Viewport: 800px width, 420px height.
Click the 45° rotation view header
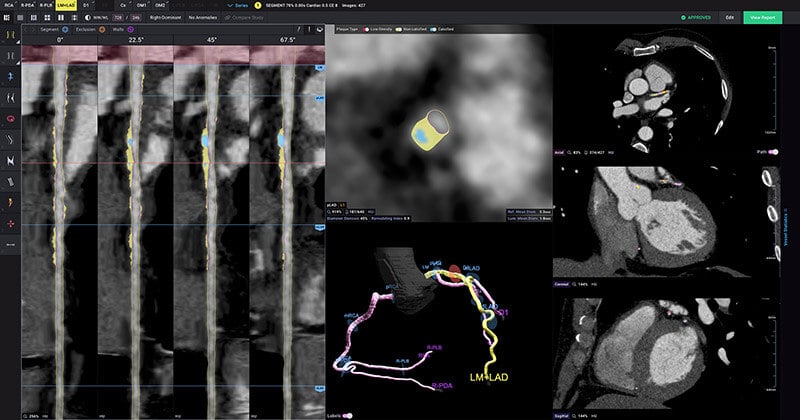210,40
